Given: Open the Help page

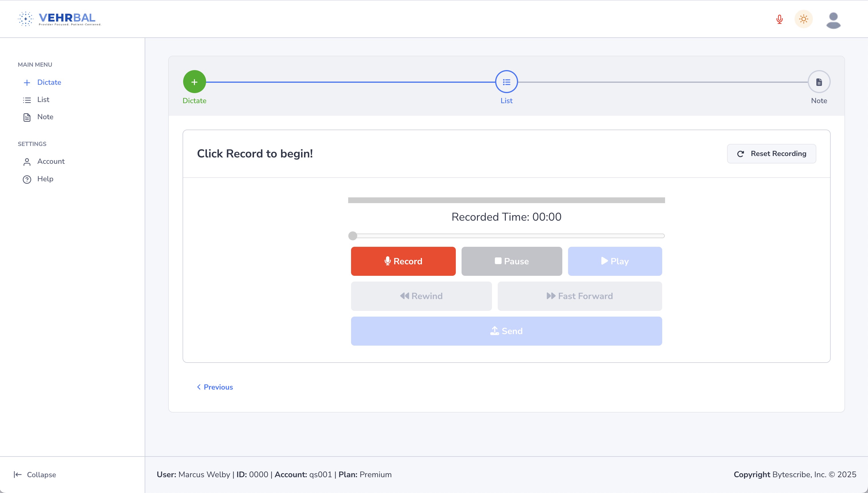Looking at the screenshot, I should (x=45, y=179).
